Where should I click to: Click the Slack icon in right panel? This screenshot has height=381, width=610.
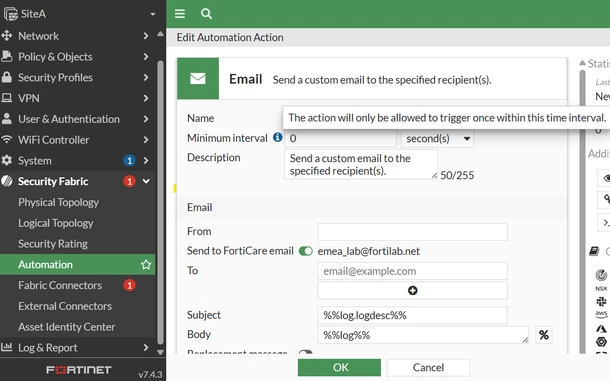coord(601,301)
